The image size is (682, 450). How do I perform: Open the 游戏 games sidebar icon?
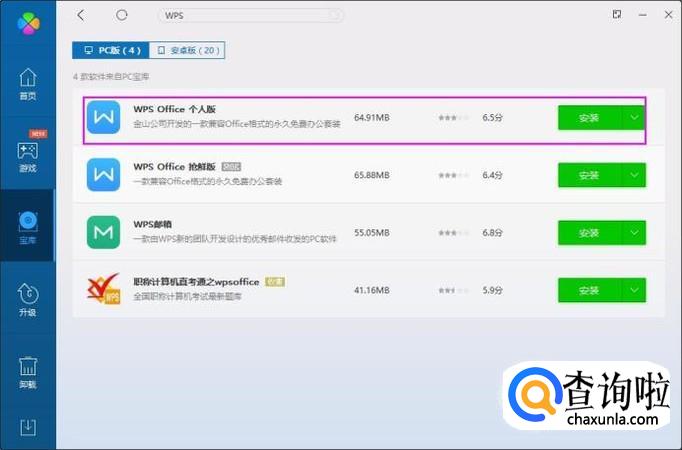click(x=28, y=157)
